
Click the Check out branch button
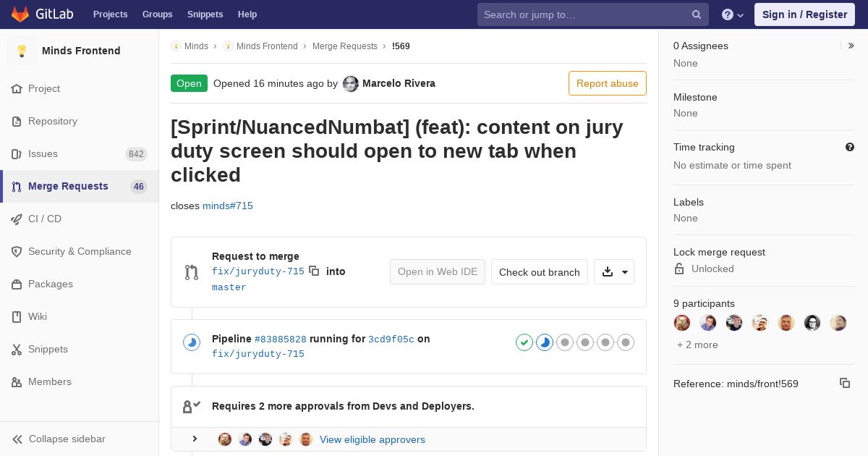(x=540, y=272)
